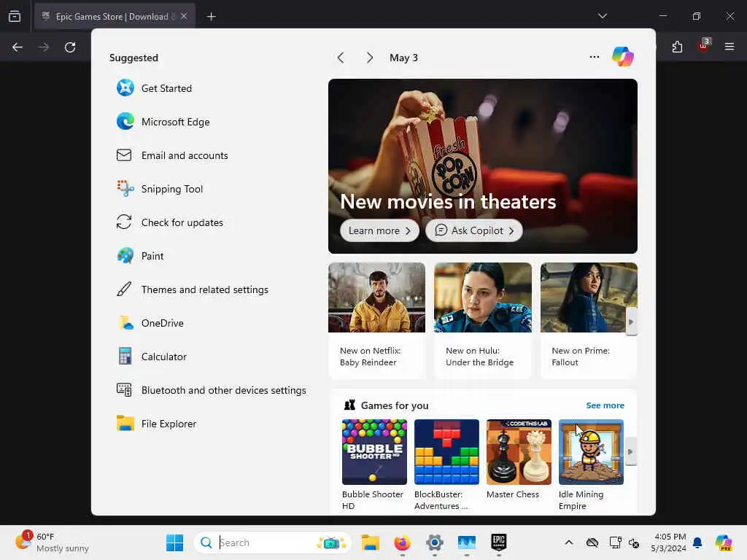Go to next day in highlights

pos(370,58)
